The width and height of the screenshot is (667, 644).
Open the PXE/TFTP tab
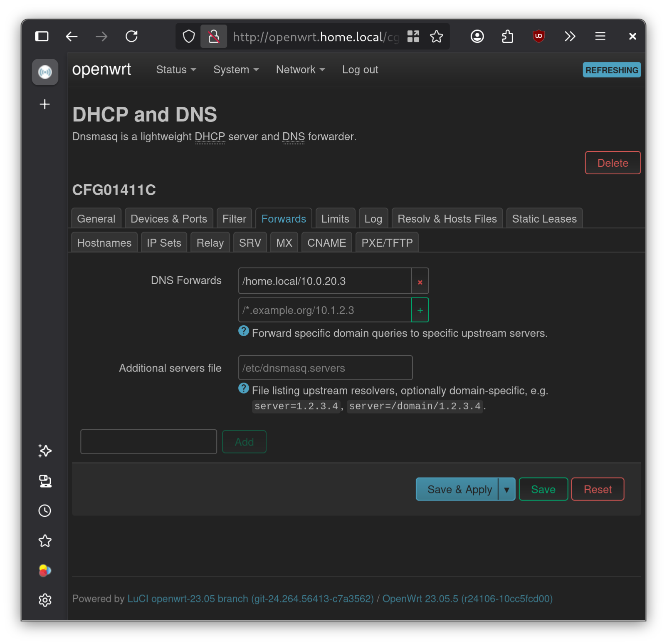pyautogui.click(x=387, y=243)
